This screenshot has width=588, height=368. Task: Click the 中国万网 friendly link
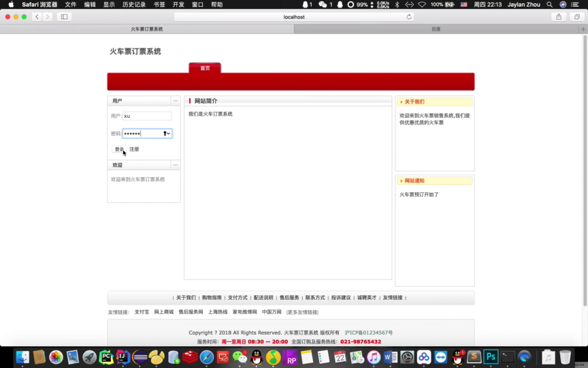[x=272, y=311]
